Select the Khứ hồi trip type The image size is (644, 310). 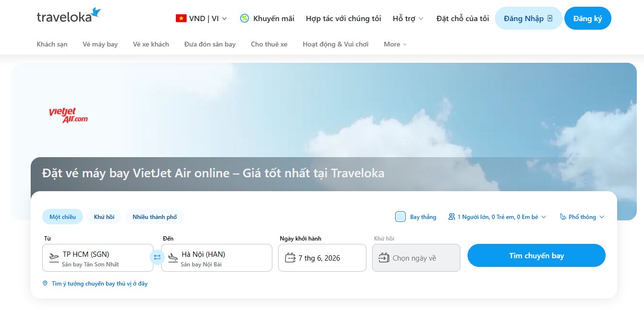click(x=104, y=217)
